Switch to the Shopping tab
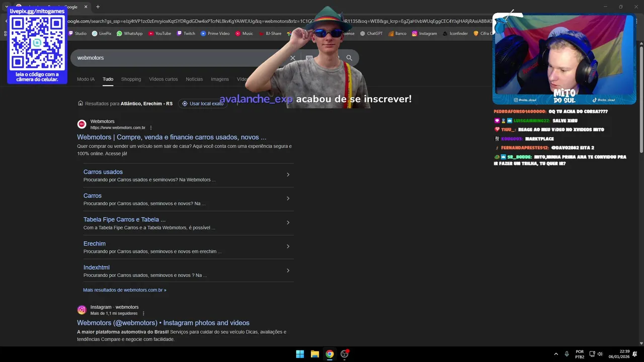The width and height of the screenshot is (644, 362). point(131,79)
